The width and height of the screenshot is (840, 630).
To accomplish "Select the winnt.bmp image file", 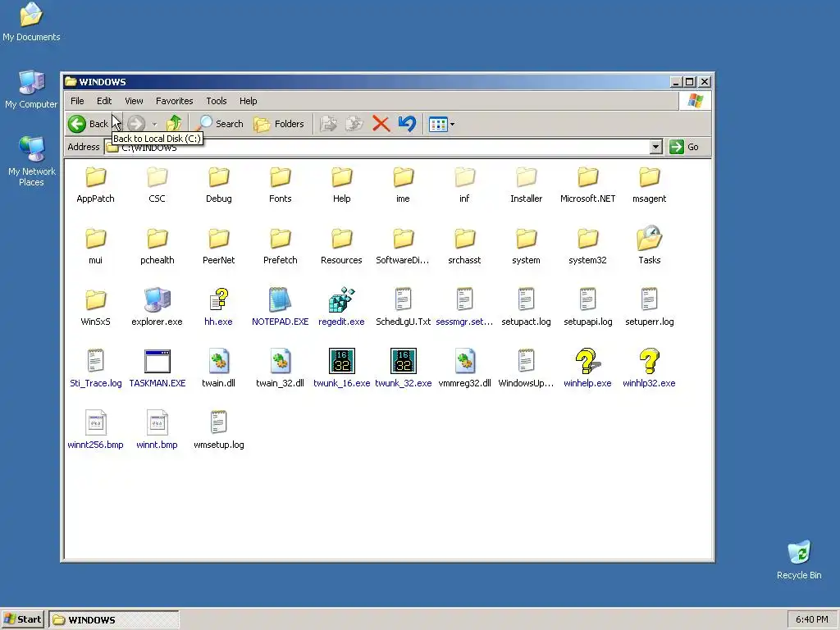I will pyautogui.click(x=157, y=430).
